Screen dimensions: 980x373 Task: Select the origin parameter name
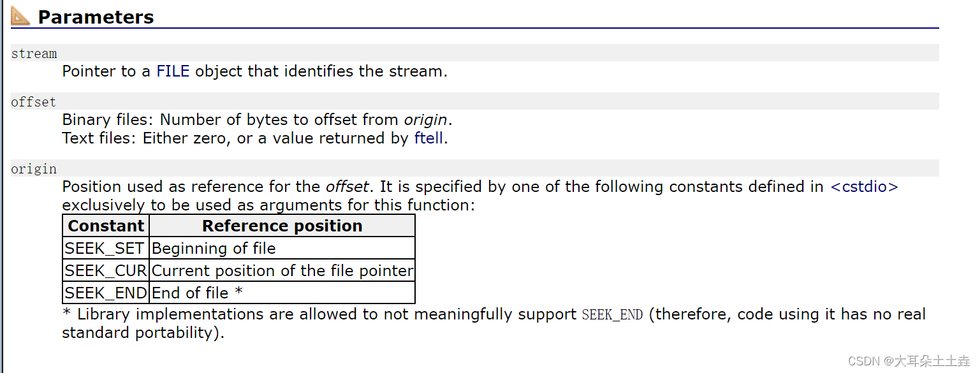tap(34, 169)
